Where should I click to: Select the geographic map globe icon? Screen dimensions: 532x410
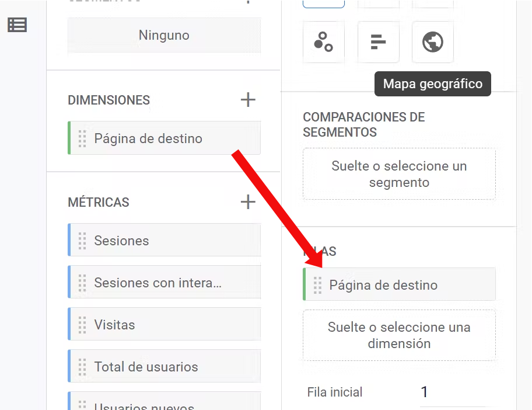click(433, 42)
